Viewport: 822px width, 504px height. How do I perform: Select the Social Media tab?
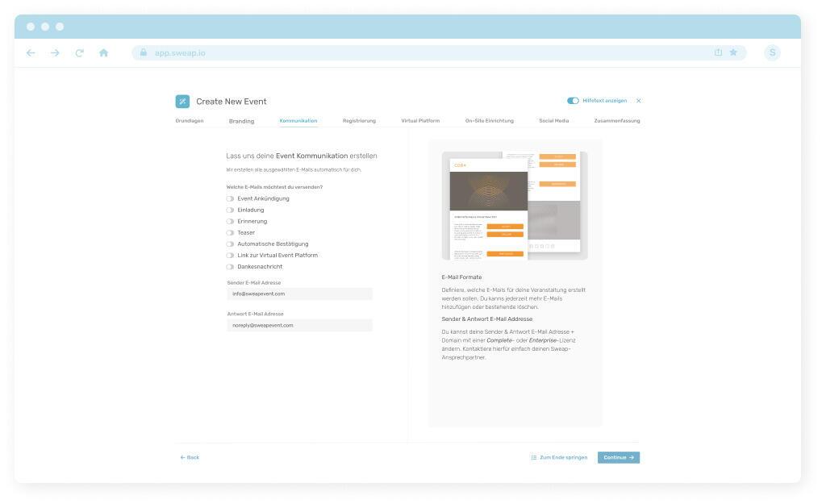[553, 121]
